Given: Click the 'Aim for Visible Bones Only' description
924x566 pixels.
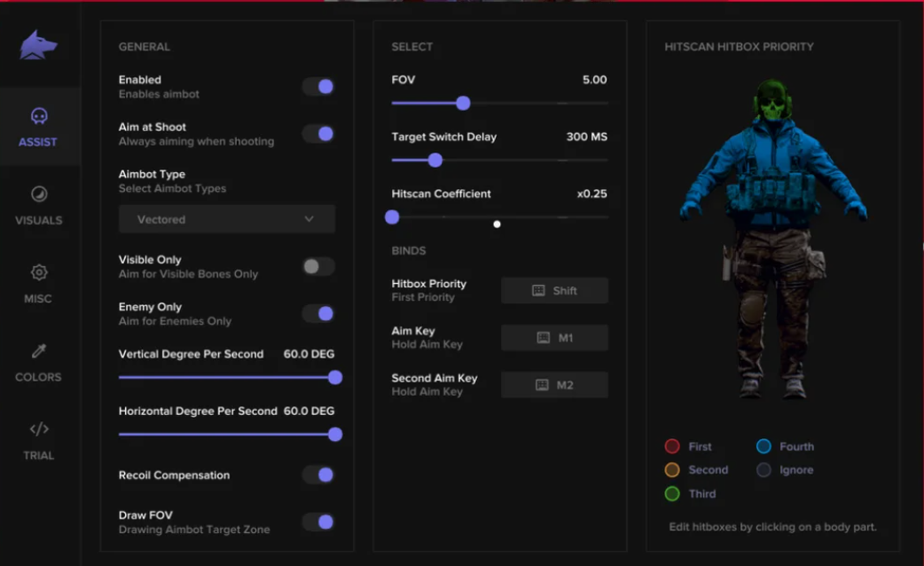Looking at the screenshot, I should pyautogui.click(x=189, y=274).
